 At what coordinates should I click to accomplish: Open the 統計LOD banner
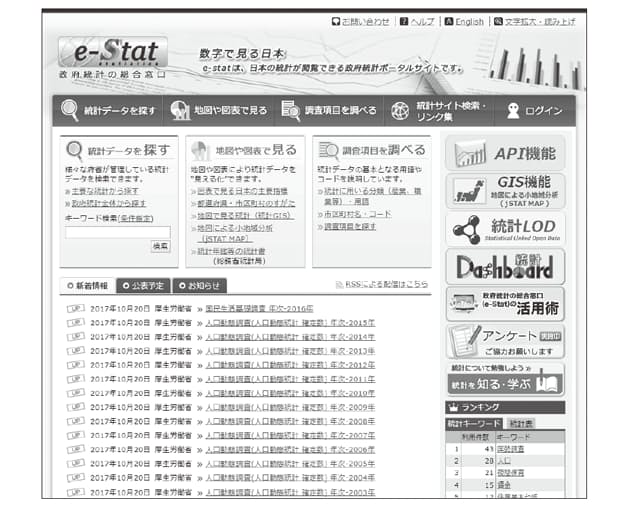pyautogui.click(x=504, y=228)
